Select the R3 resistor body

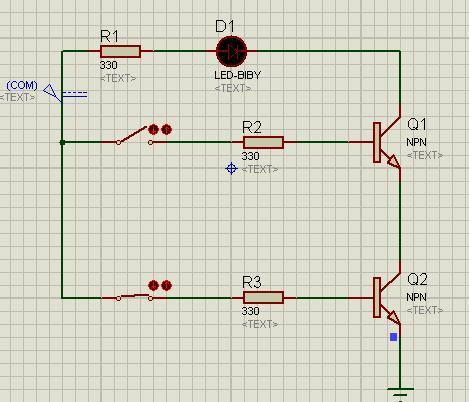point(263,298)
